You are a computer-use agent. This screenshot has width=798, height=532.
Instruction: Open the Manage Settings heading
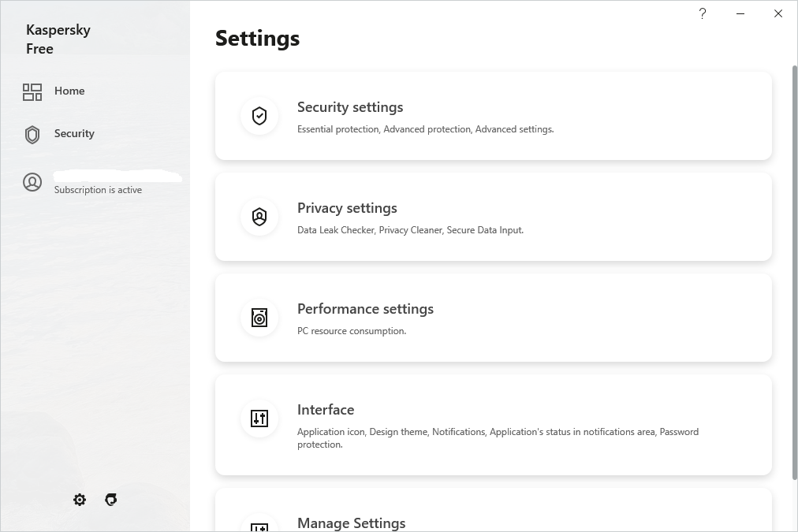(351, 523)
